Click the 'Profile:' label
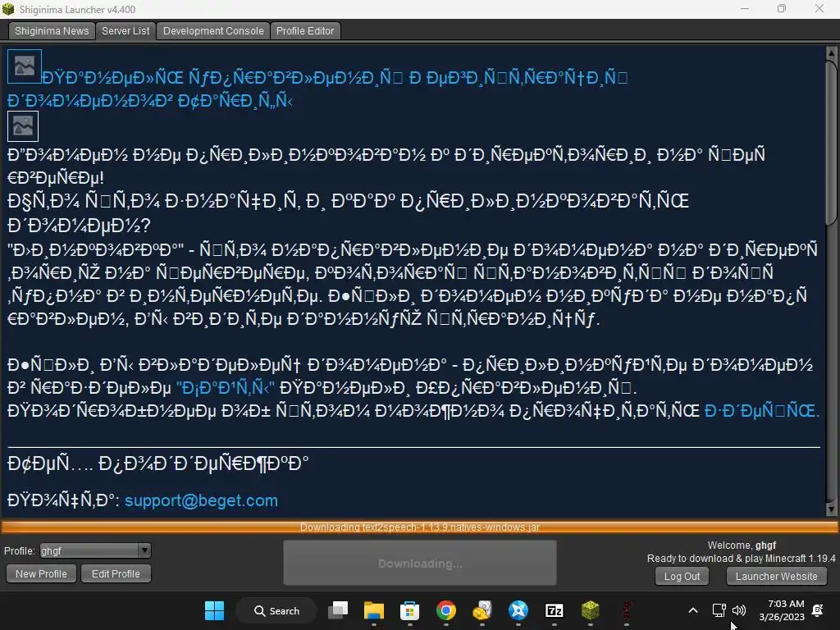Image resolution: width=840 pixels, height=630 pixels. click(x=20, y=550)
